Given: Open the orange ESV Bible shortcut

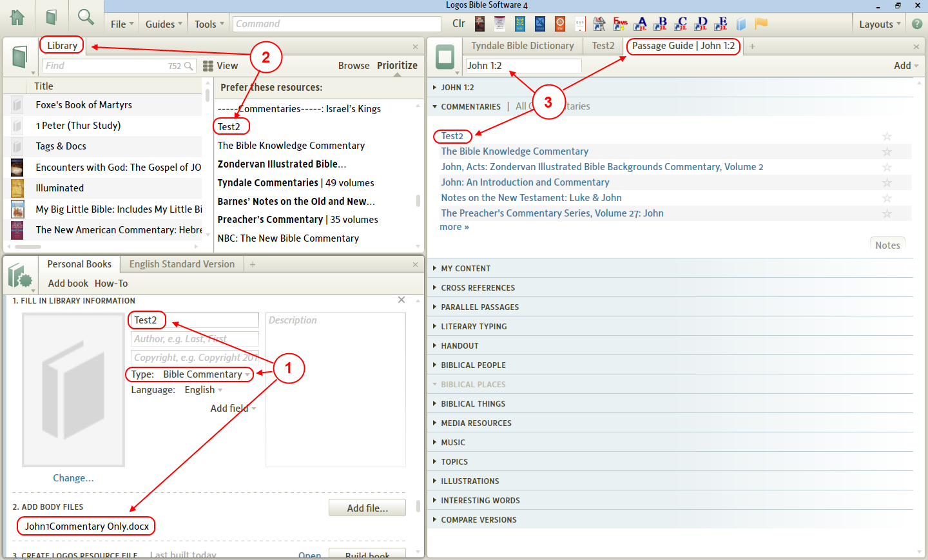Looking at the screenshot, I should coord(560,24).
